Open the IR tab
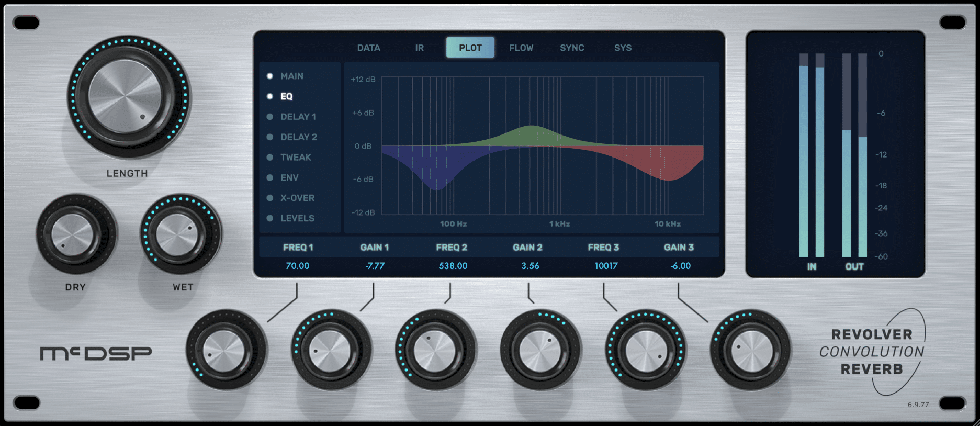The image size is (980, 426). click(x=419, y=48)
